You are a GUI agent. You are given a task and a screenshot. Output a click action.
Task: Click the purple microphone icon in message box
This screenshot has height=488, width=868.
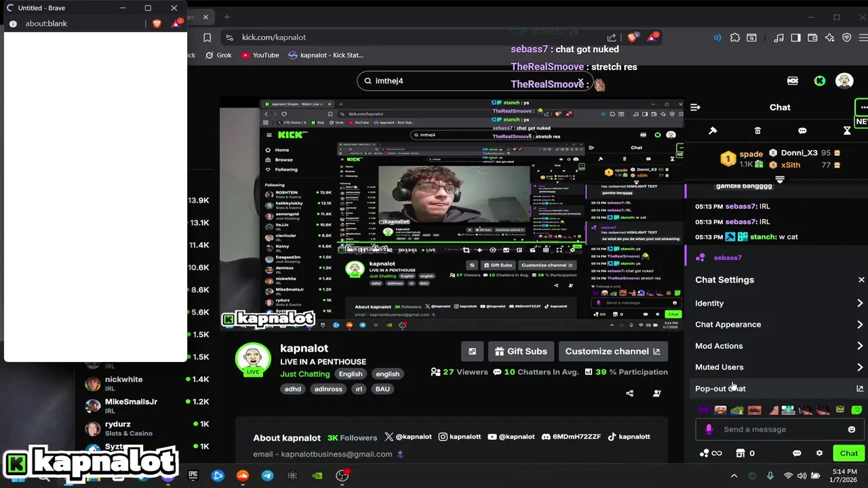pos(709,429)
